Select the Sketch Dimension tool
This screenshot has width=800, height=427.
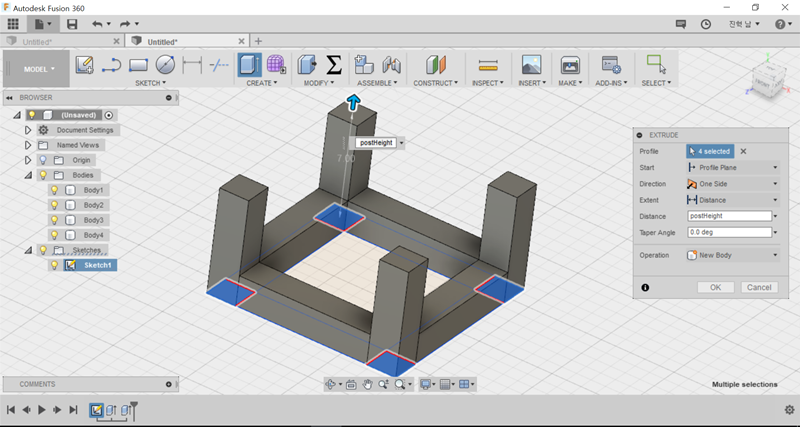[x=192, y=65]
